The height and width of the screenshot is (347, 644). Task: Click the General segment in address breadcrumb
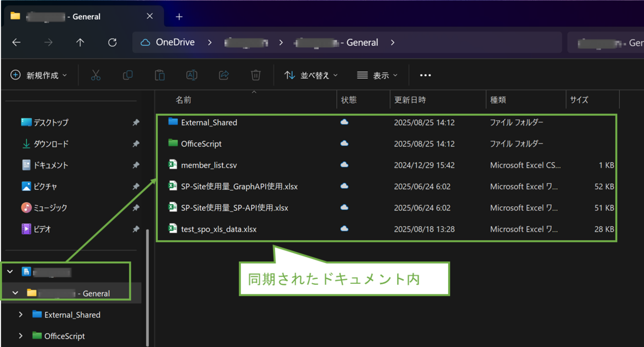[336, 42]
